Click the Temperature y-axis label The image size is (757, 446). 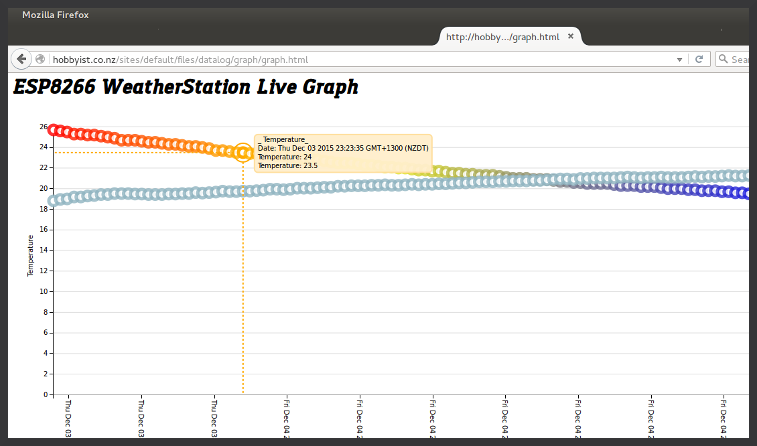(x=30, y=256)
